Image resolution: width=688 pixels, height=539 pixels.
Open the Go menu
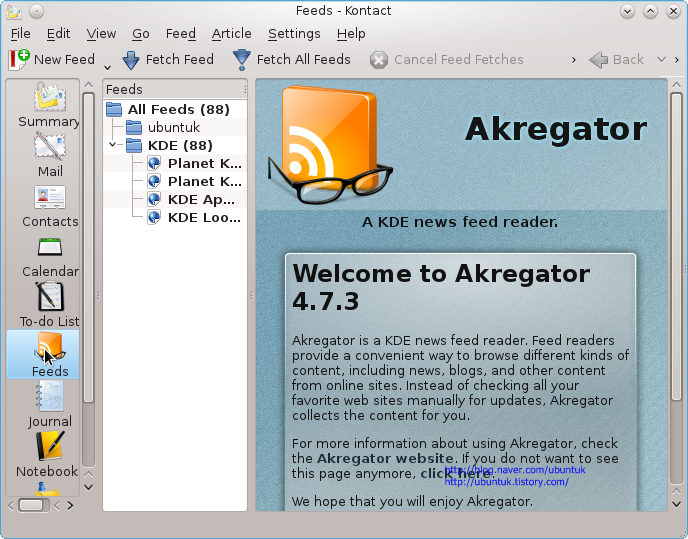[140, 34]
